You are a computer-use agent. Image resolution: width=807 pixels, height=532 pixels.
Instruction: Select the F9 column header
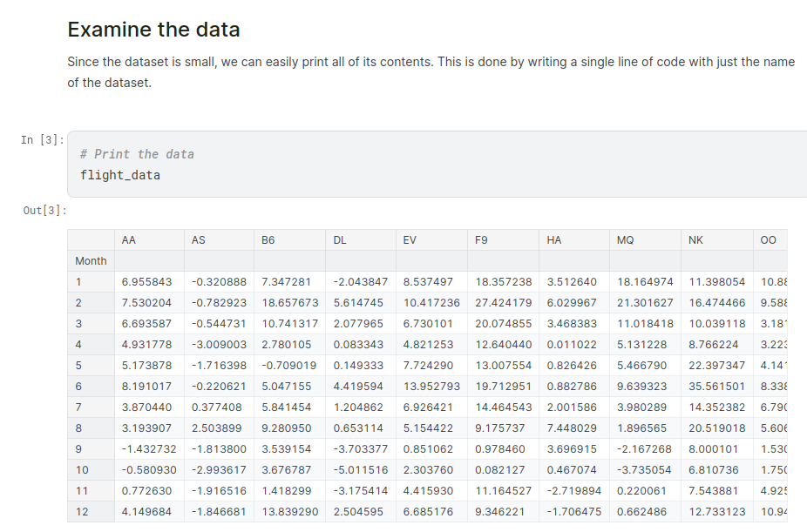click(482, 240)
